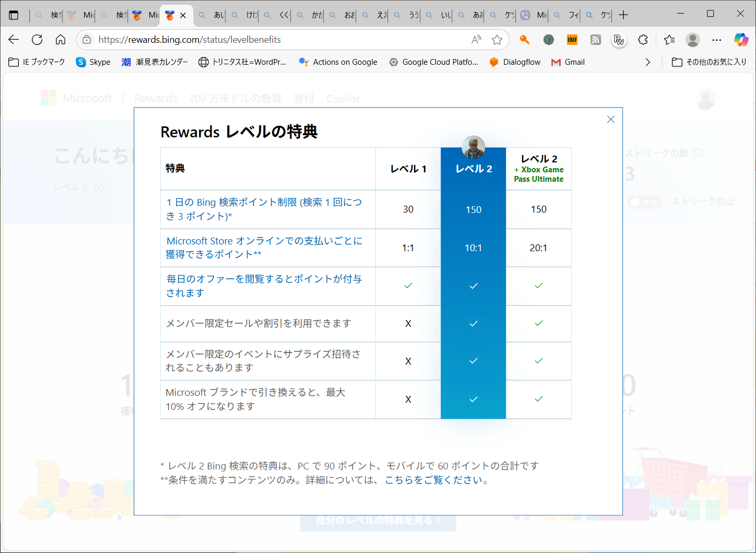Viewport: 756px width, 553px height.
Task: Open a new browser tab
Action: point(623,15)
